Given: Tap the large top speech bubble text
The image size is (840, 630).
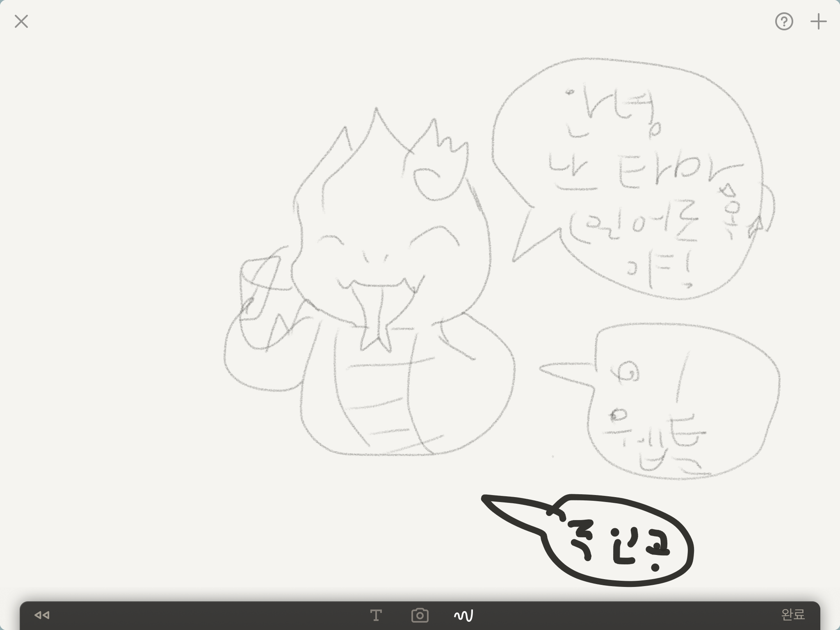Looking at the screenshot, I should 640,180.
